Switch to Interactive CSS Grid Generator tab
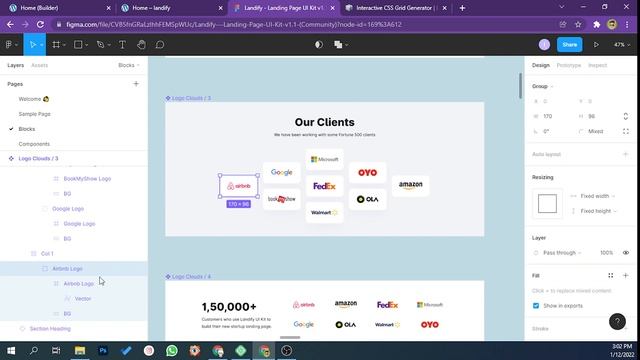The width and height of the screenshot is (640, 360). 395,8
